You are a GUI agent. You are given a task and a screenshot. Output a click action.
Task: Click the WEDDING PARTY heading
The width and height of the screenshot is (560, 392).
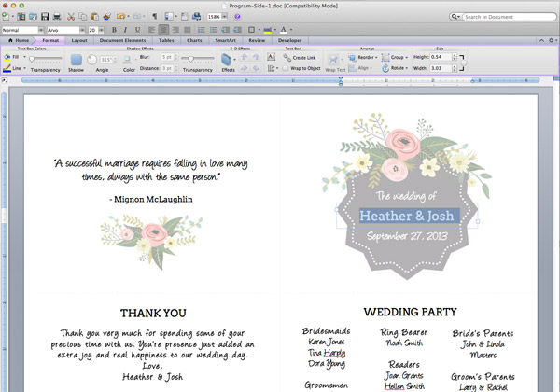tap(410, 312)
